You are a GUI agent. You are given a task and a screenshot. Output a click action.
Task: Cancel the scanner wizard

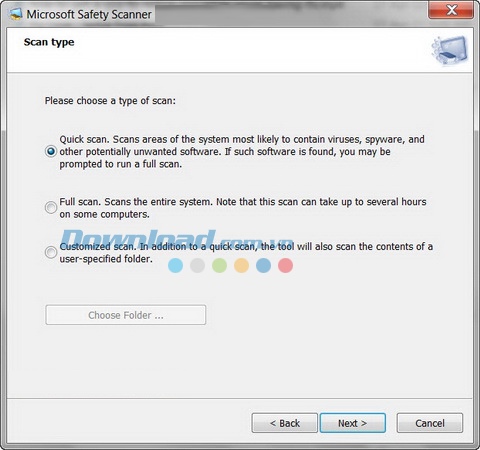(x=430, y=423)
